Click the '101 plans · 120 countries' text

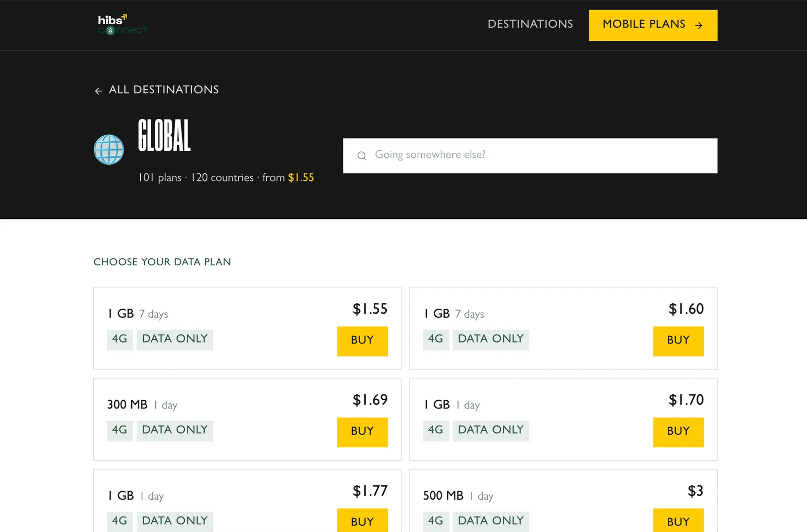[x=196, y=178]
